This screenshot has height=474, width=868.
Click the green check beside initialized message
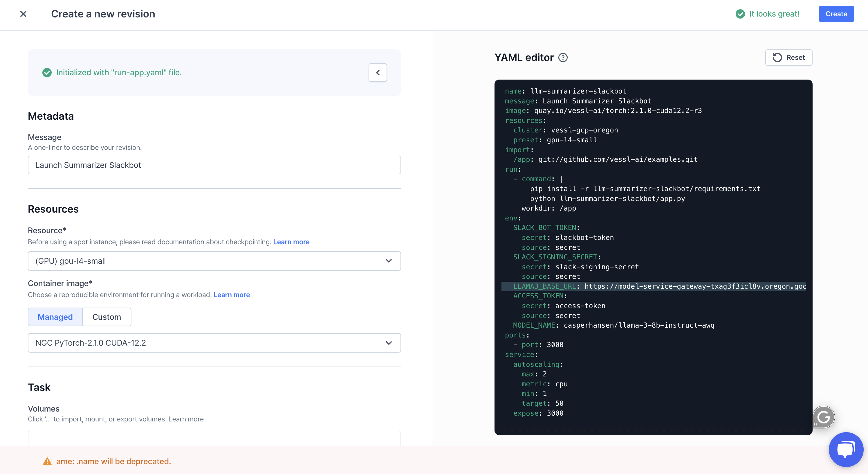point(47,73)
